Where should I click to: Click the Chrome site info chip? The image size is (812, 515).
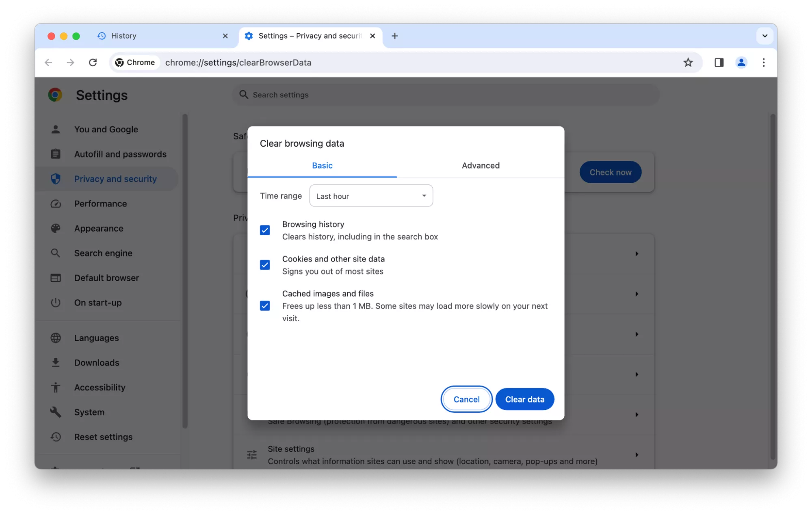[135, 63]
